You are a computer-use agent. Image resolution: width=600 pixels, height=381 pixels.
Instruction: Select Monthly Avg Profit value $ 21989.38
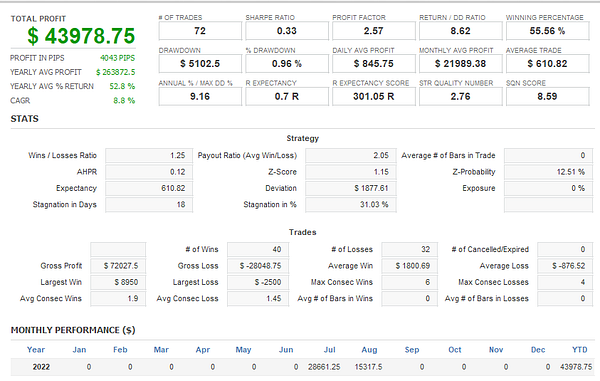coord(461,64)
